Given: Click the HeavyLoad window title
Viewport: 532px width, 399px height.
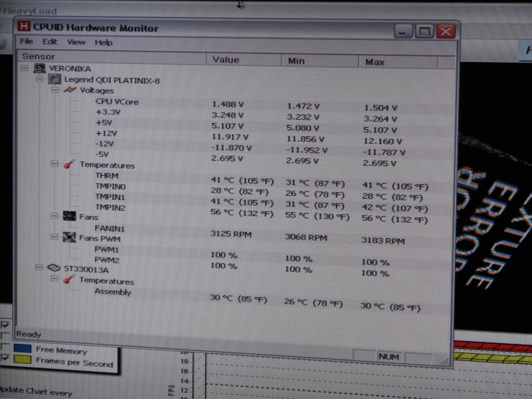Looking at the screenshot, I should [x=30, y=11].
